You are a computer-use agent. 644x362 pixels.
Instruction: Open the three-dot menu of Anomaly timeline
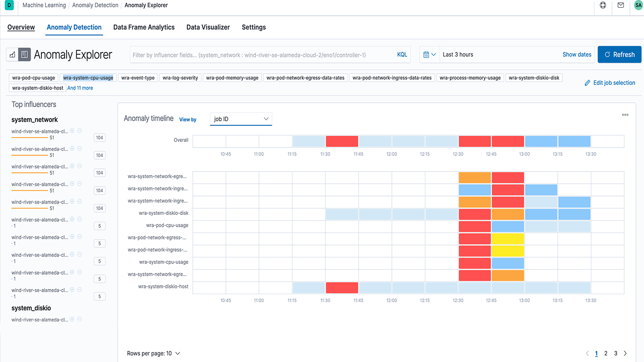point(625,115)
